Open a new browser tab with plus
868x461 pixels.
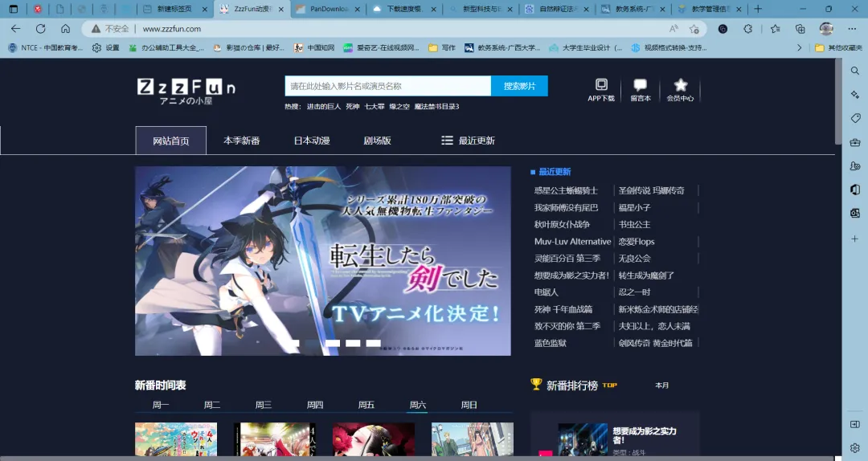click(758, 9)
